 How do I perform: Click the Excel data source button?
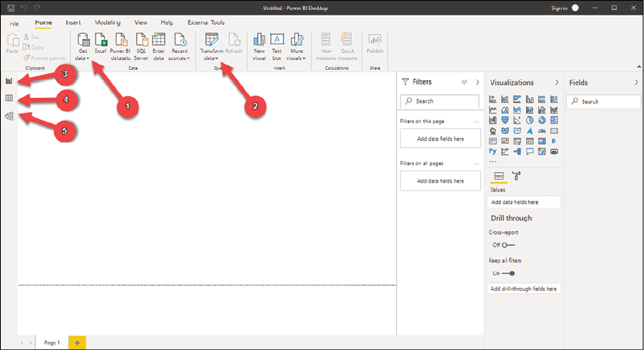click(x=100, y=44)
